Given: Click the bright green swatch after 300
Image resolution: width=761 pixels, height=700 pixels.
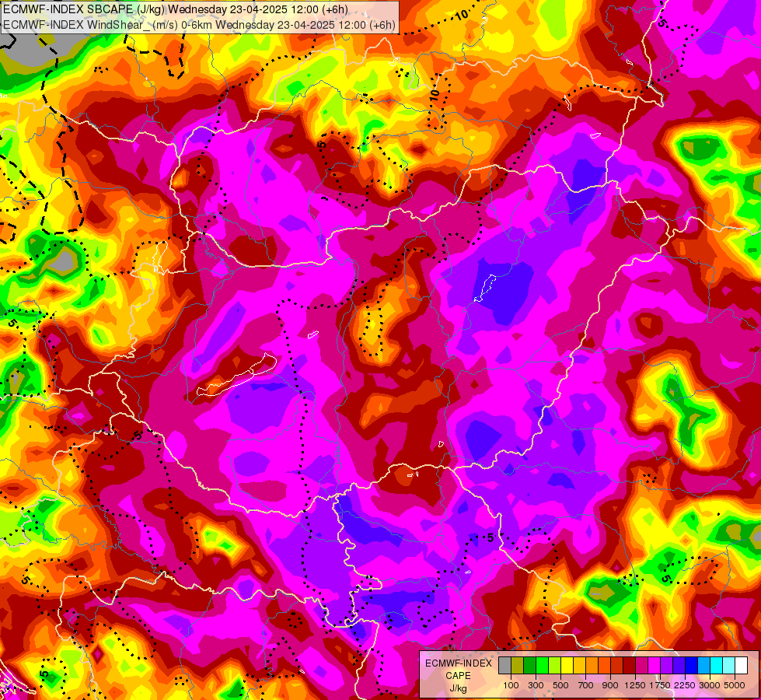Looking at the screenshot, I should (x=542, y=665).
